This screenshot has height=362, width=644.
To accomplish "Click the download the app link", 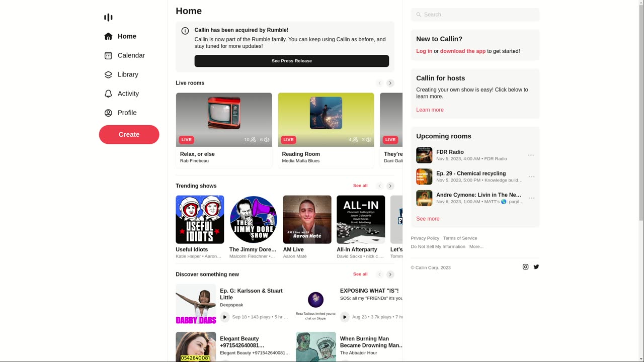I will click(x=463, y=51).
